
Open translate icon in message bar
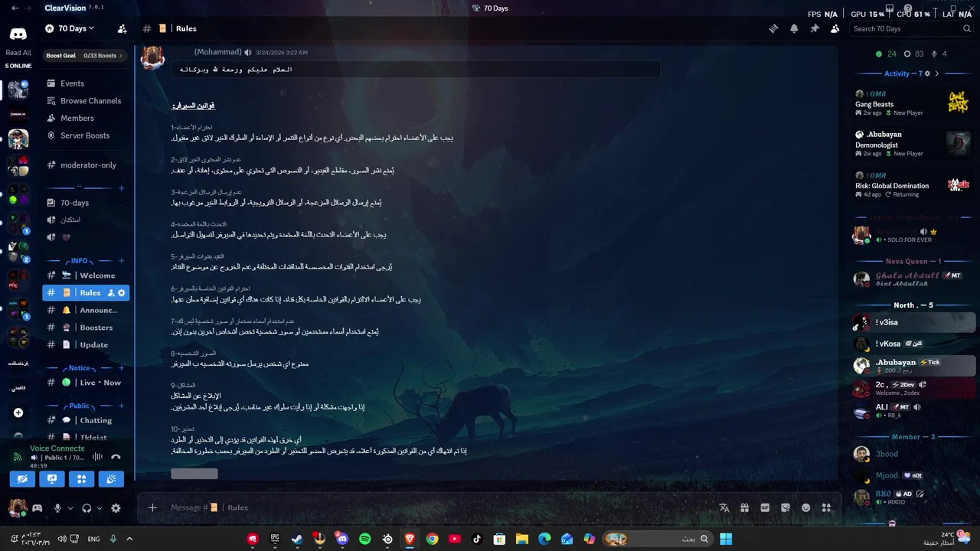pyautogui.click(x=724, y=507)
